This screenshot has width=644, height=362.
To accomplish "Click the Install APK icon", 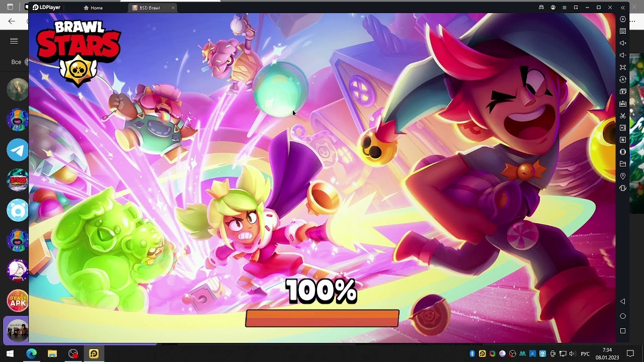I will click(x=623, y=104).
